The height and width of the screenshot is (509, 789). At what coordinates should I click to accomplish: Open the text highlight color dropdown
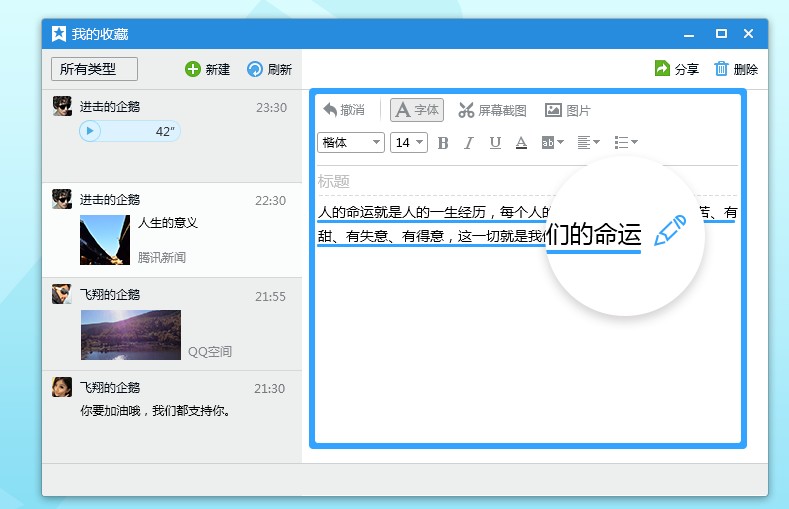[553, 143]
